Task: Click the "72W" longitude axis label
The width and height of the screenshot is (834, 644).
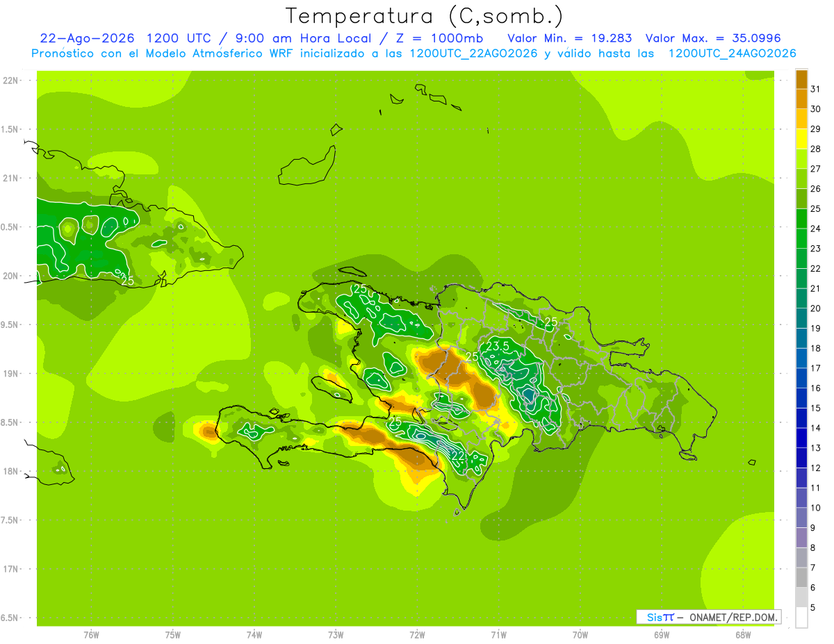Action: [x=417, y=634]
